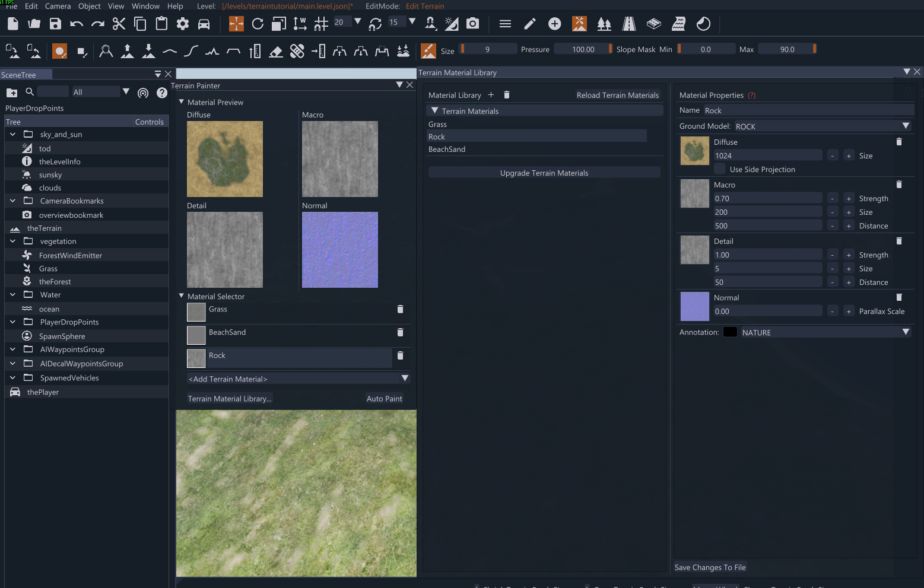The image size is (924, 588).
Task: Select the Rotate gizmo tool
Action: pos(258,24)
